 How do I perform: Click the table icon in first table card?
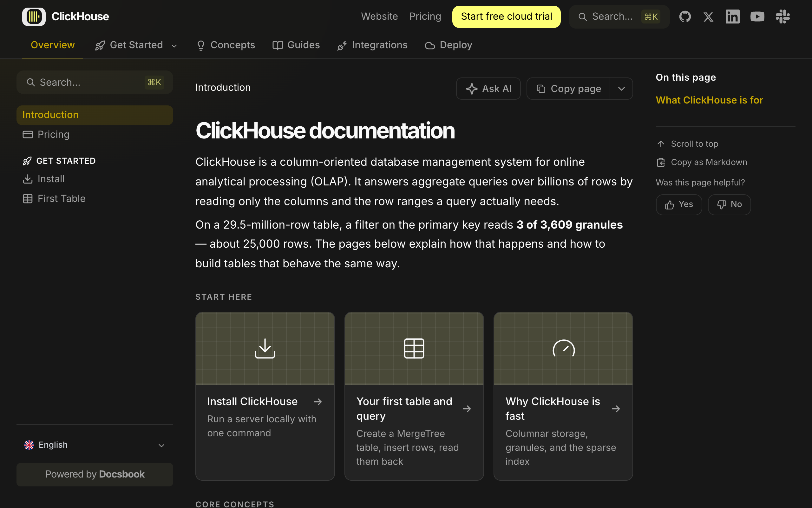click(x=414, y=348)
